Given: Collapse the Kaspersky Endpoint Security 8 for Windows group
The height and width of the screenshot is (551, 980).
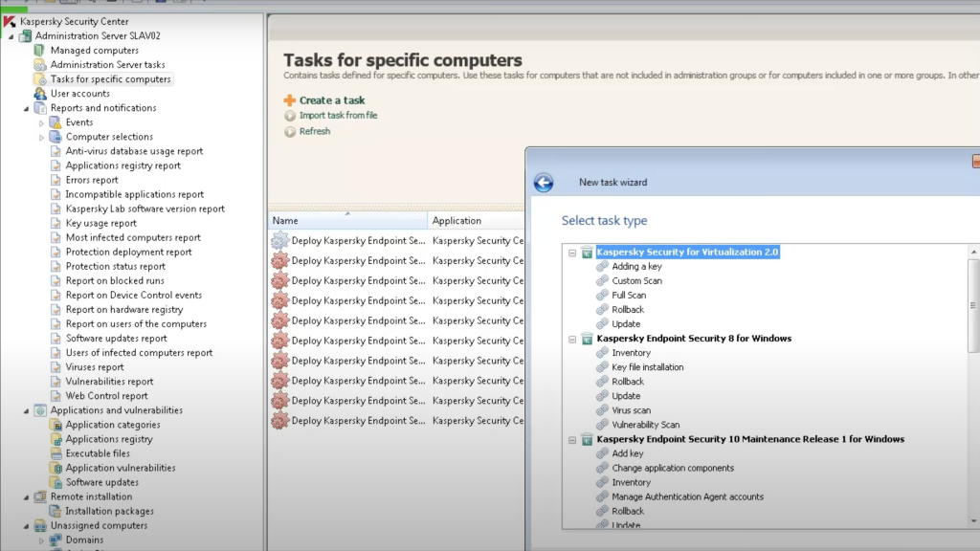Looking at the screenshot, I should 572,339.
